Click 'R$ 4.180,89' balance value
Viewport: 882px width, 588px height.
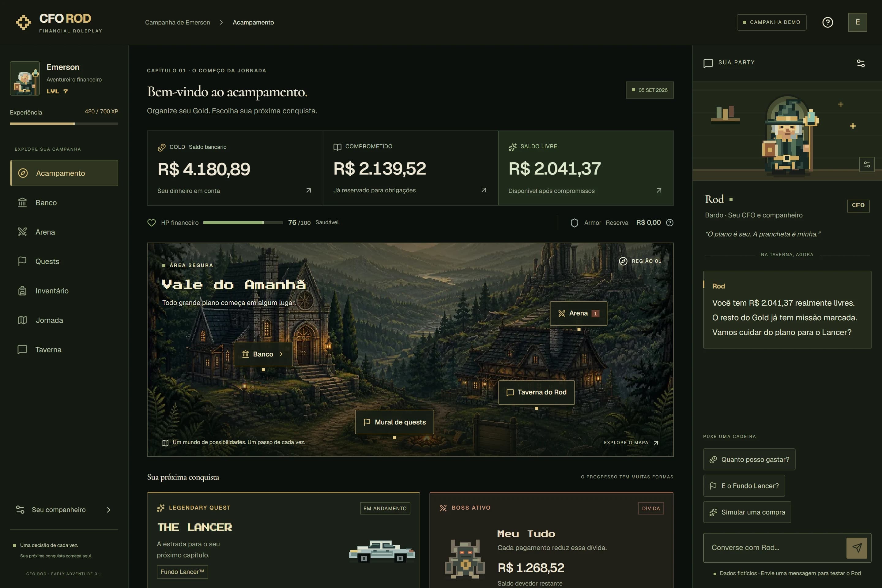click(x=204, y=169)
